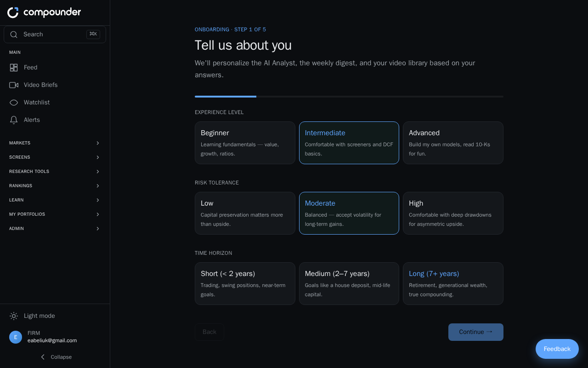Screen dimensions: 588x368
Task: Open the Watchlist eye icon
Action: (14, 103)
